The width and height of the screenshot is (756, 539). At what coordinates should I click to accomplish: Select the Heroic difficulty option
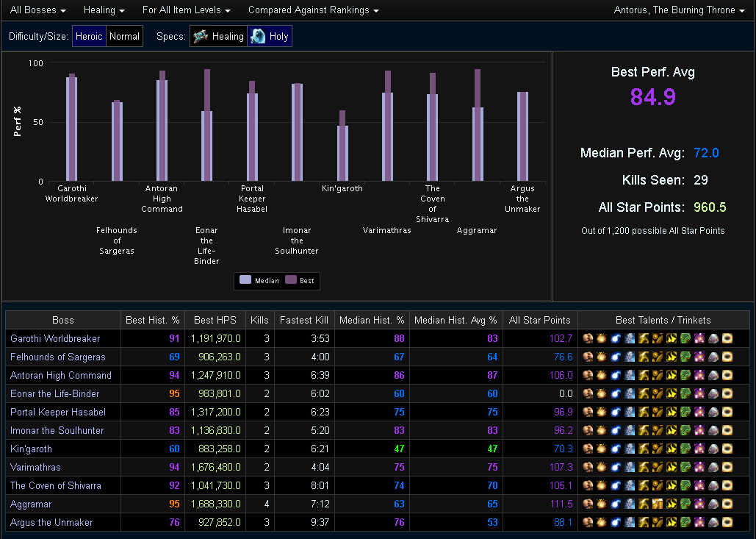coord(88,36)
